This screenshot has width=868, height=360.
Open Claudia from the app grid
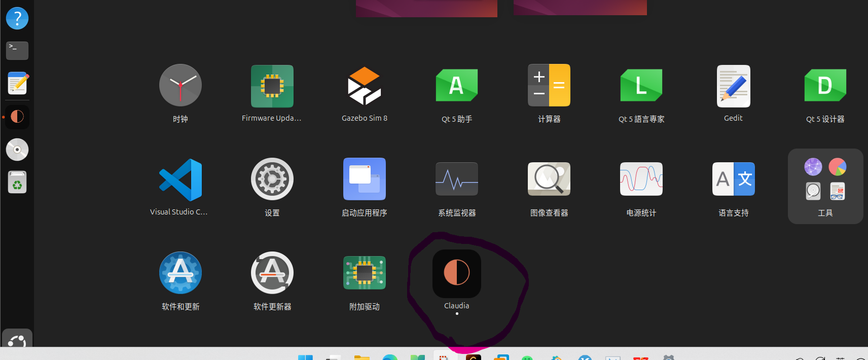[x=457, y=274]
